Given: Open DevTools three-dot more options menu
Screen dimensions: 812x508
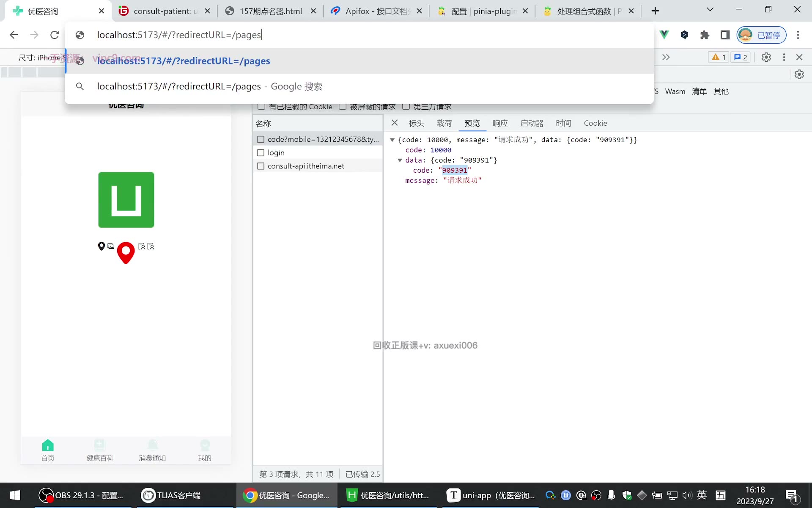Looking at the screenshot, I should [784, 57].
